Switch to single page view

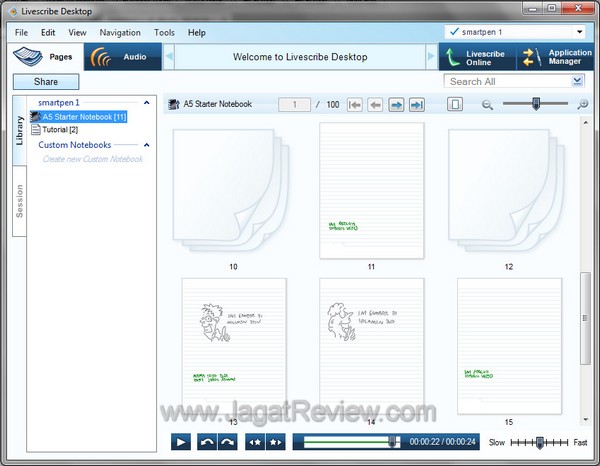(x=455, y=104)
